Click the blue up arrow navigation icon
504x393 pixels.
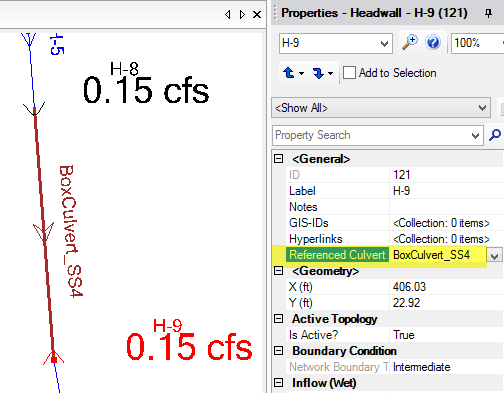coord(289,73)
